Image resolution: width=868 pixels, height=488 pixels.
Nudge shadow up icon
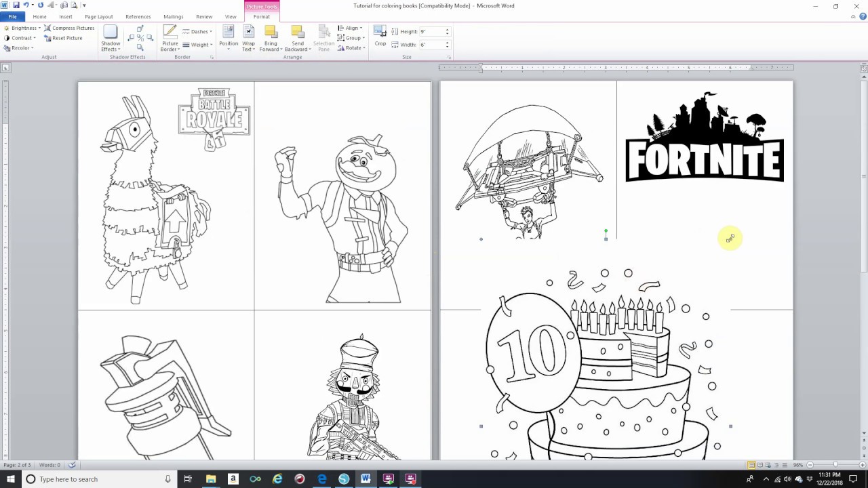click(x=140, y=29)
